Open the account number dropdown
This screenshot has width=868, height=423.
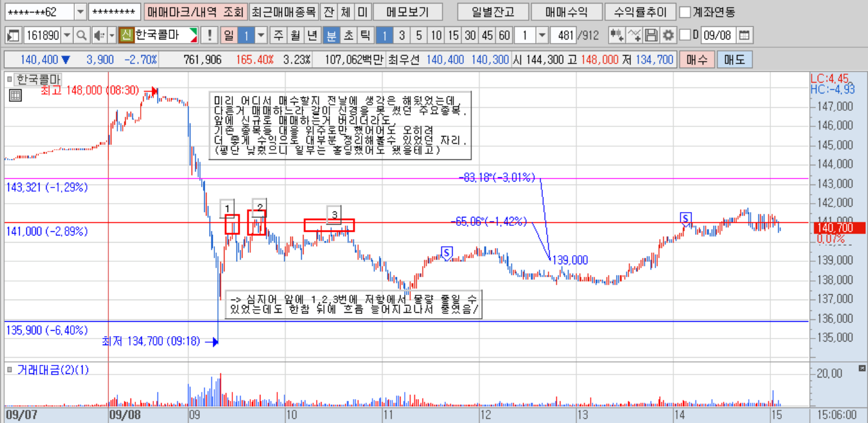point(81,11)
